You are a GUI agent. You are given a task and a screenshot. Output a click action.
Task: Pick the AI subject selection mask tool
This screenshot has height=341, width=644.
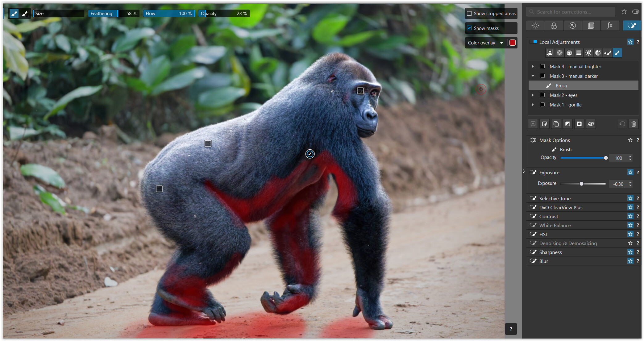click(550, 53)
